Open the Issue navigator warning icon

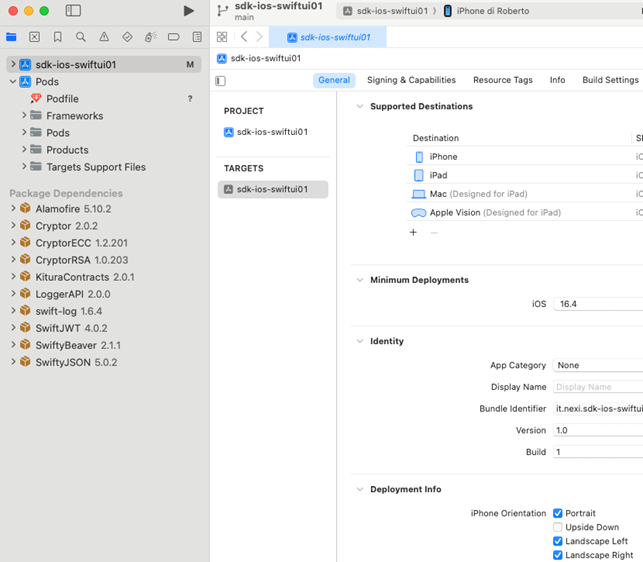(104, 37)
